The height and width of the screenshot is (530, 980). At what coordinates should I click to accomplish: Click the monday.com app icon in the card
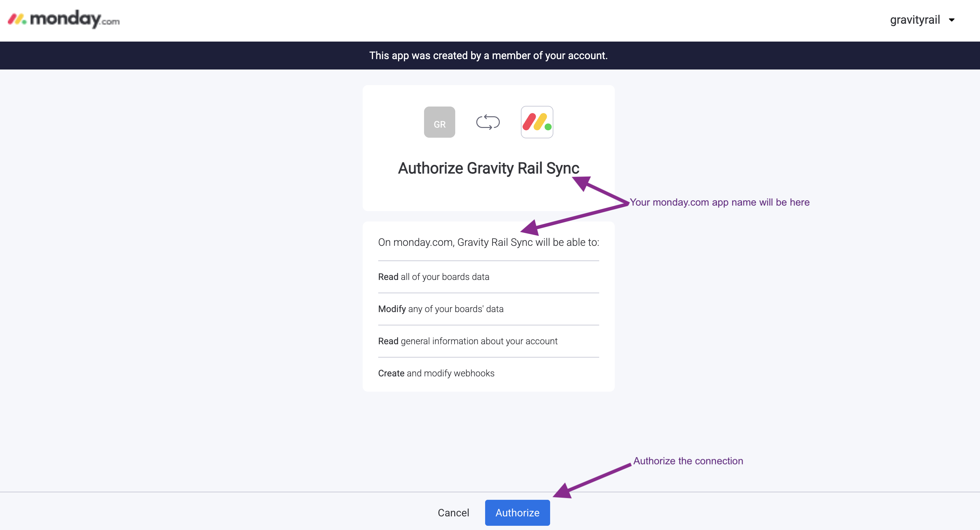click(536, 122)
